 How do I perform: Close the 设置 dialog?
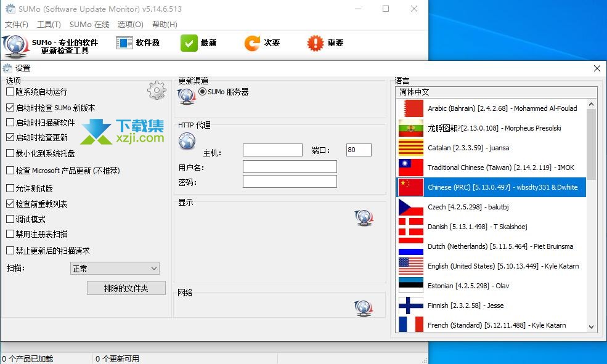(x=597, y=68)
